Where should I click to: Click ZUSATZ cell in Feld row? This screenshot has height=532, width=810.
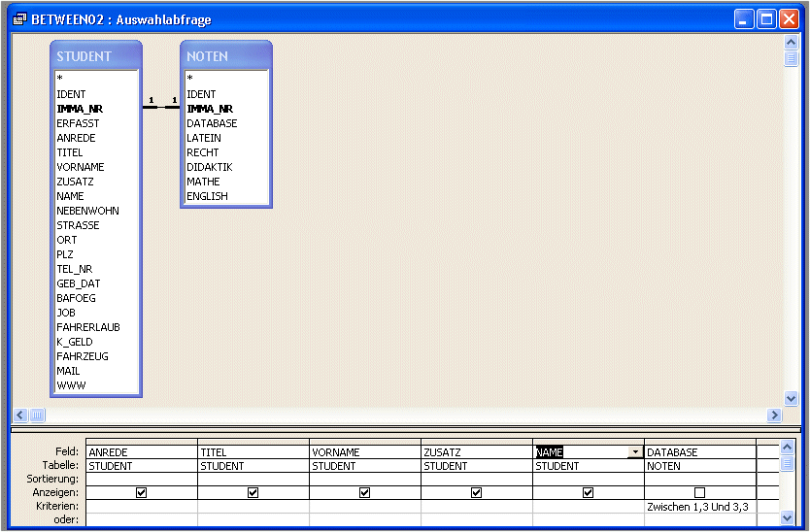pos(476,452)
